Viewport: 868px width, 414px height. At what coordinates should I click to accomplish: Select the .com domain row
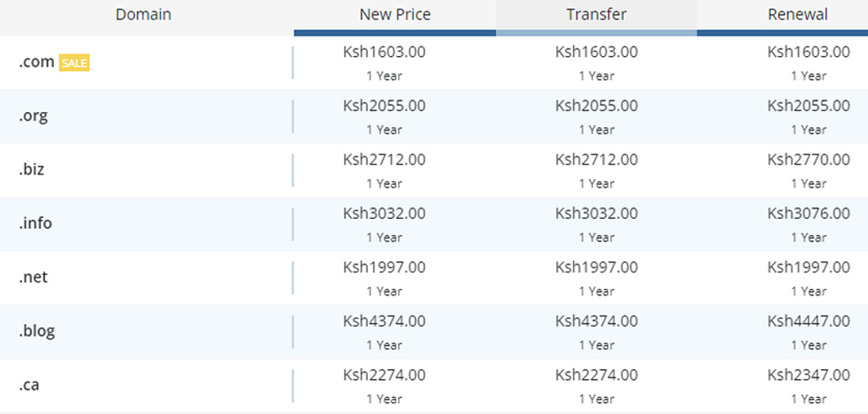tap(36, 62)
